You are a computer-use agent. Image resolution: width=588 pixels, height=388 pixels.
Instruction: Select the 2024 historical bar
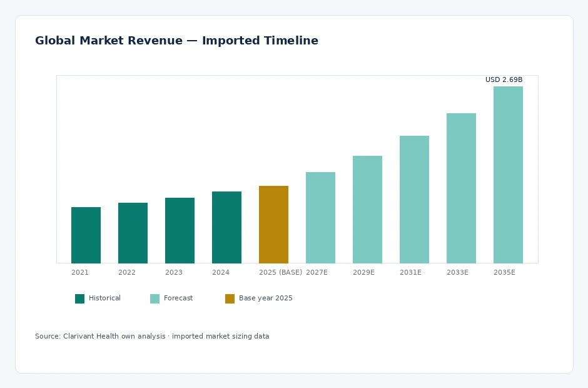pos(226,227)
